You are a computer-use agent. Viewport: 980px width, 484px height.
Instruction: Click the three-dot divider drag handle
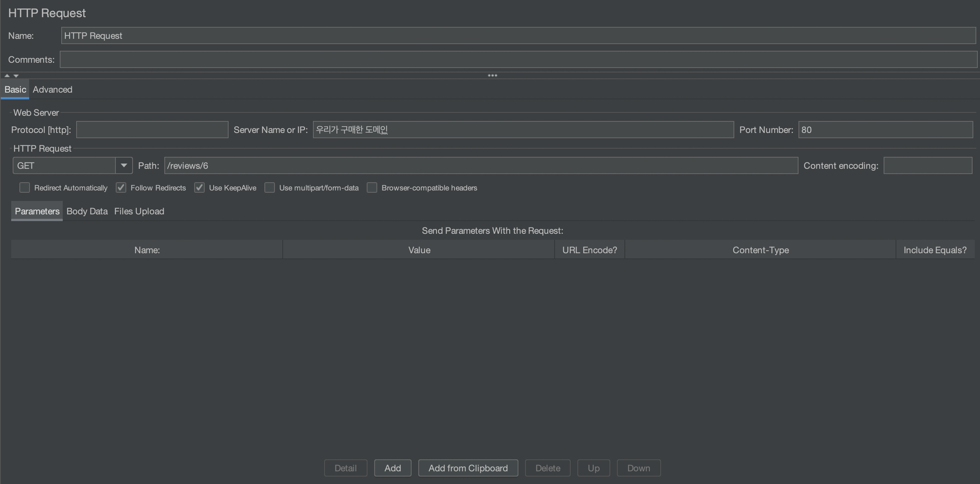point(492,75)
